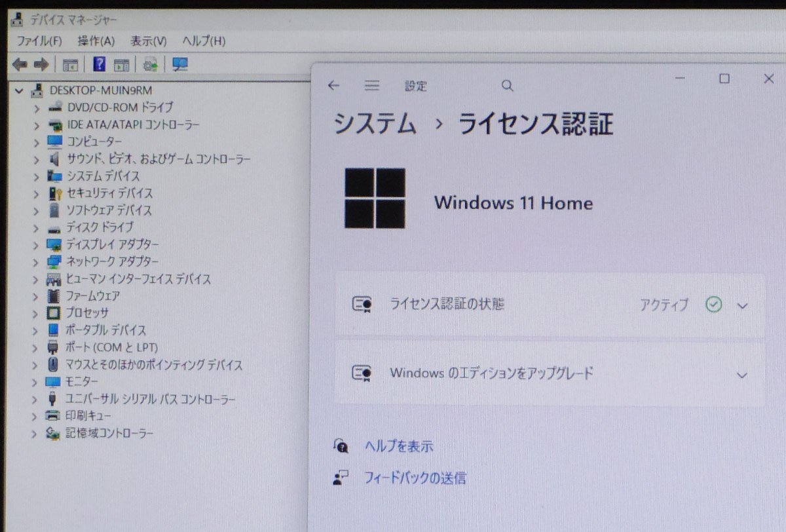Select the ソフトウェア デバイス row text
Viewport: 786px width, 532px height.
click(109, 210)
